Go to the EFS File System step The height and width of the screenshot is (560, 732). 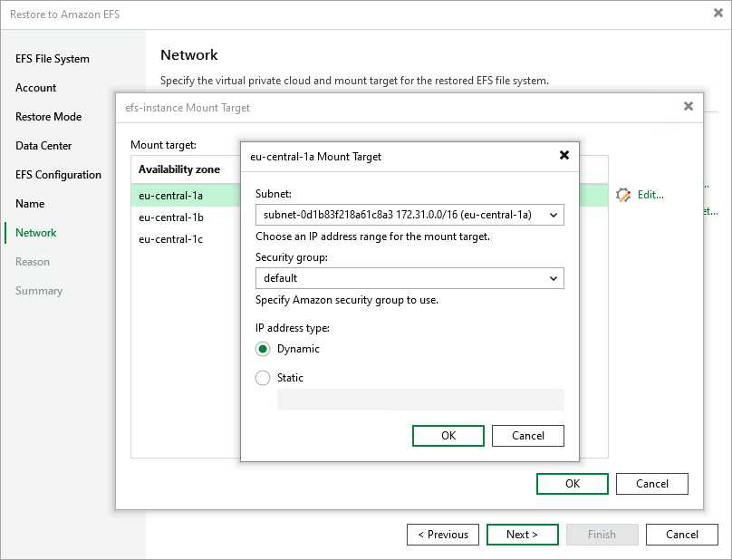pyautogui.click(x=53, y=59)
